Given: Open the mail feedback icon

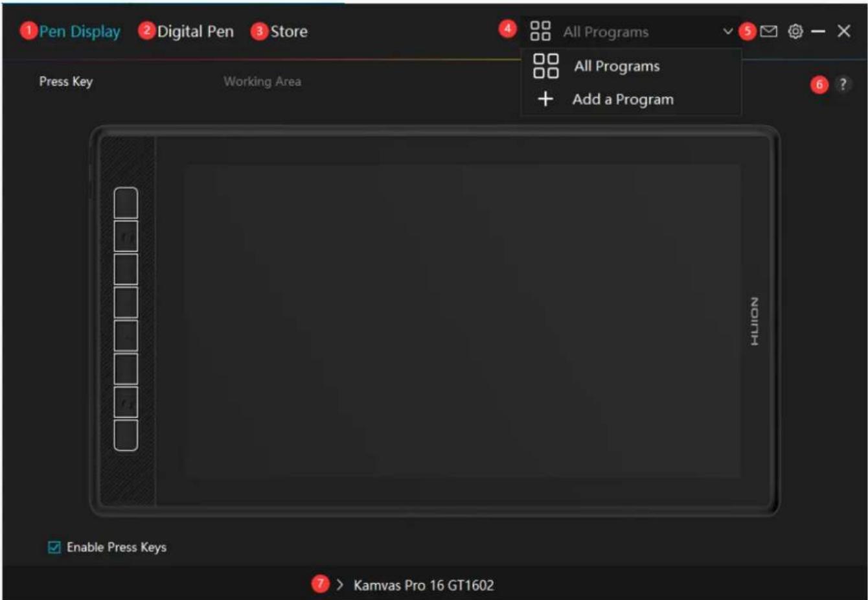Looking at the screenshot, I should coord(768,31).
